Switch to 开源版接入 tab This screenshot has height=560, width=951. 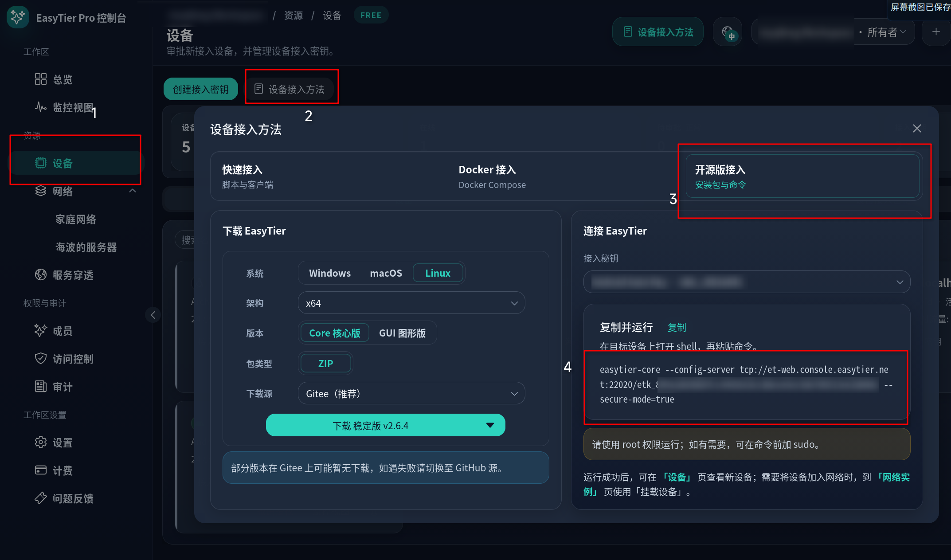pyautogui.click(x=802, y=176)
